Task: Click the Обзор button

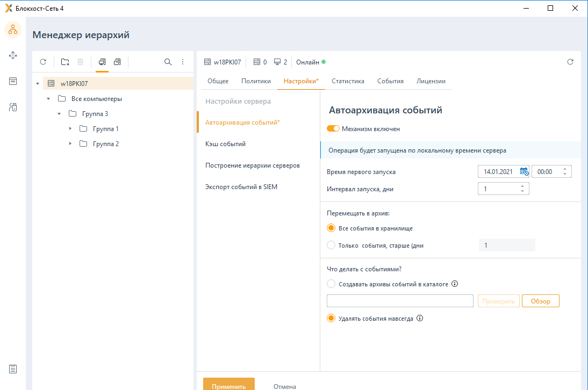Action: coord(540,301)
